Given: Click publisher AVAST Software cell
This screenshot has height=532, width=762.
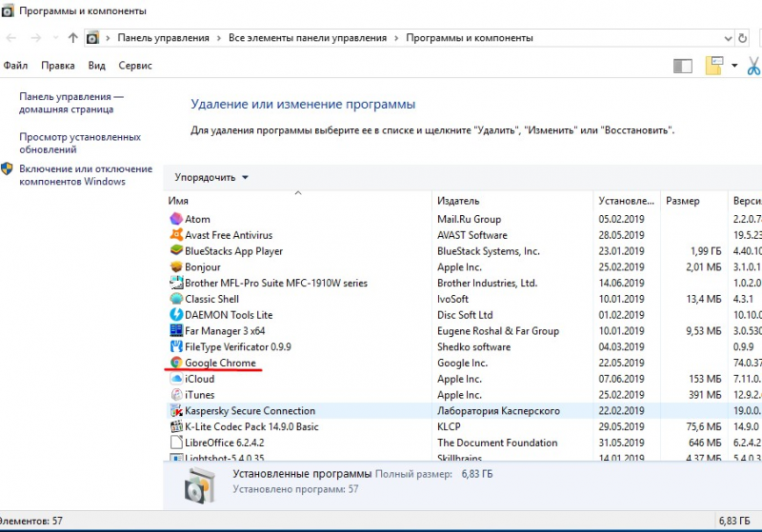Looking at the screenshot, I should click(x=471, y=235).
